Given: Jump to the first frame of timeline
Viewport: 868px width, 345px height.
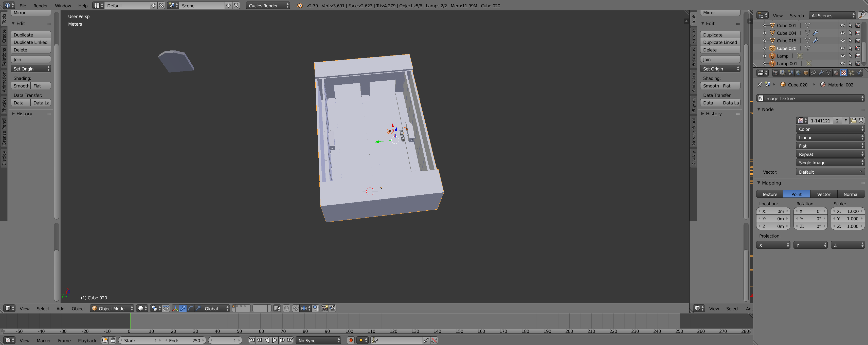Looking at the screenshot, I should pos(252,340).
